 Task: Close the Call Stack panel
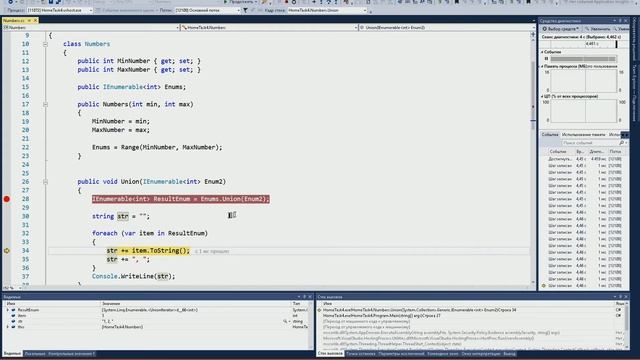click(x=626, y=297)
